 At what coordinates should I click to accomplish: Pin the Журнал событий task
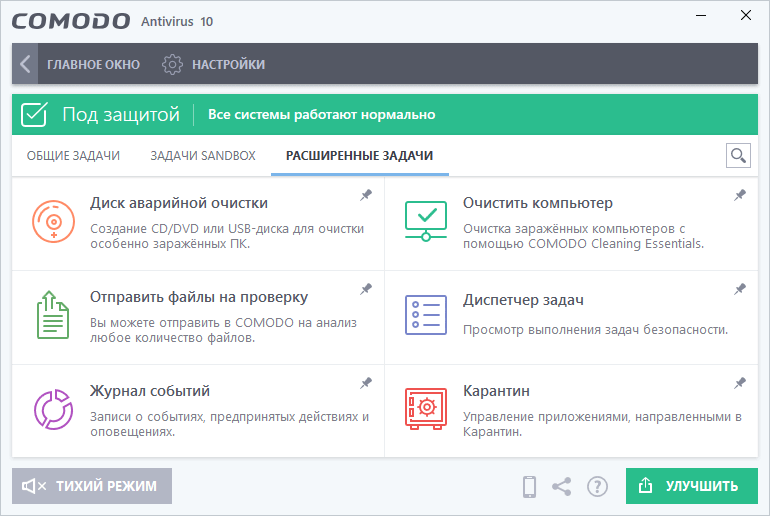[x=366, y=382]
